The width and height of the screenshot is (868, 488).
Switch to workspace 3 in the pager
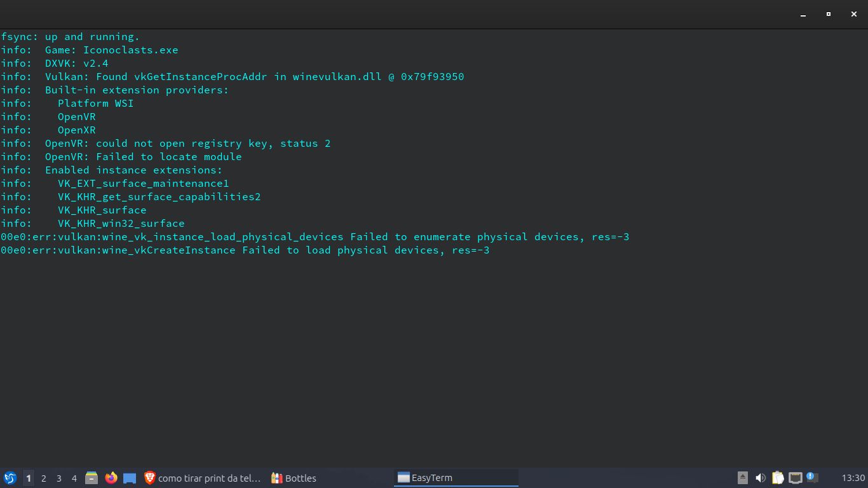tap(59, 478)
